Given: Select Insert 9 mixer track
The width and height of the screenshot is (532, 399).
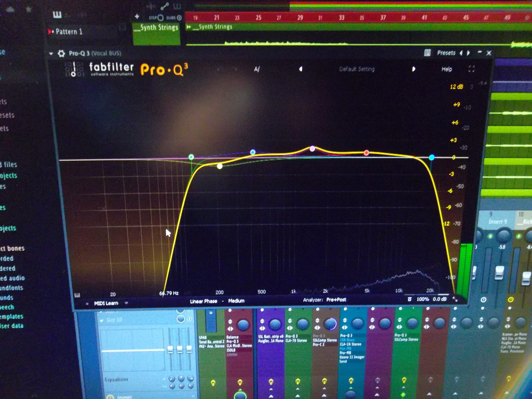Looking at the screenshot, I should [497, 222].
